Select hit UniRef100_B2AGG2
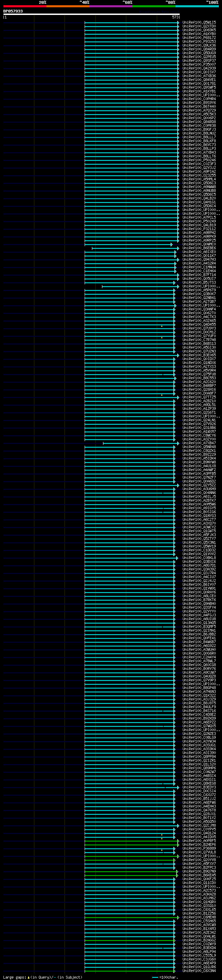This screenshot has height=980, width=222. tap(199, 940)
